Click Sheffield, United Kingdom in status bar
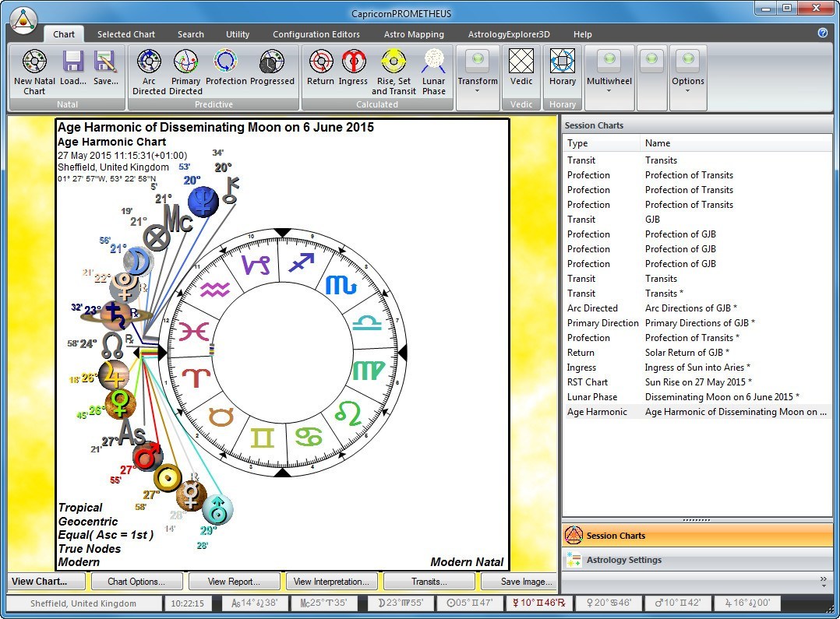This screenshot has height=619, width=840. [83, 603]
